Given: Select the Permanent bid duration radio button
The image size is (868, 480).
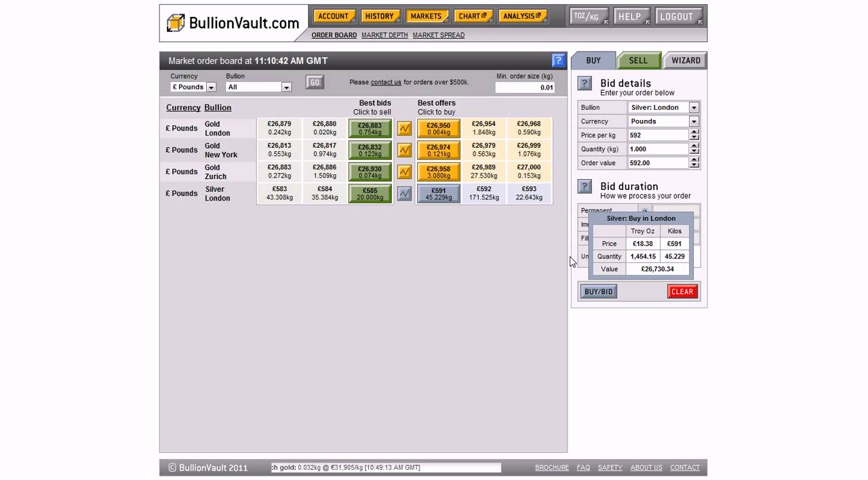Looking at the screenshot, I should pyautogui.click(x=645, y=211).
